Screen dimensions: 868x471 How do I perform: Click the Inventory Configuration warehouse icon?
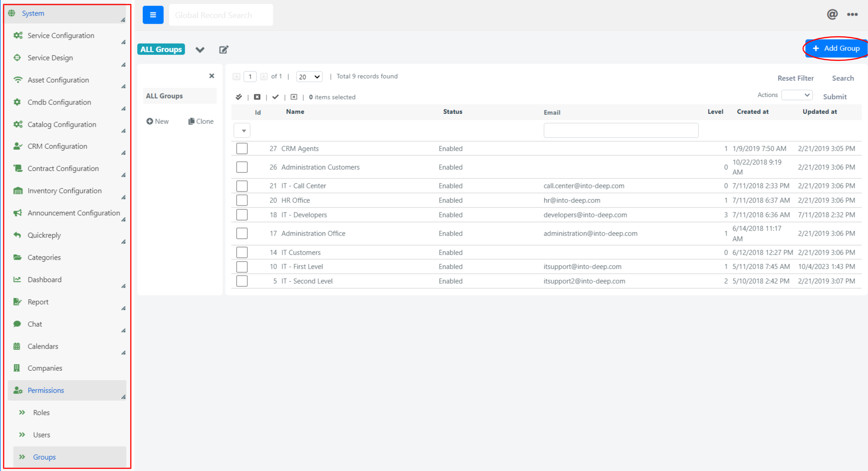coord(18,191)
